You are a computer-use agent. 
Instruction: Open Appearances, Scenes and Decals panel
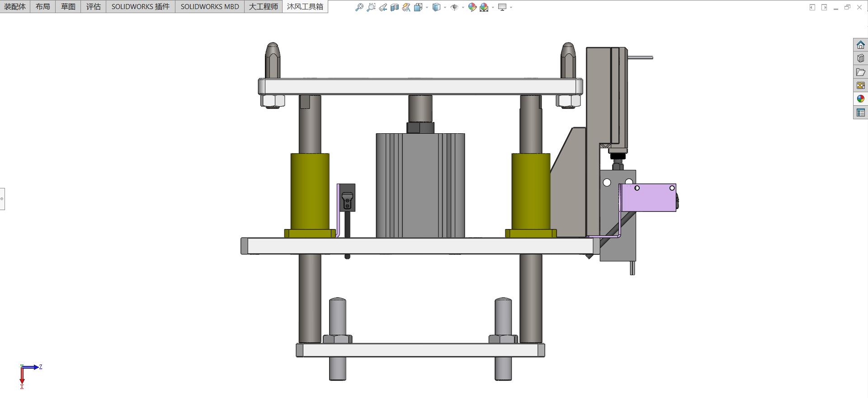point(860,99)
